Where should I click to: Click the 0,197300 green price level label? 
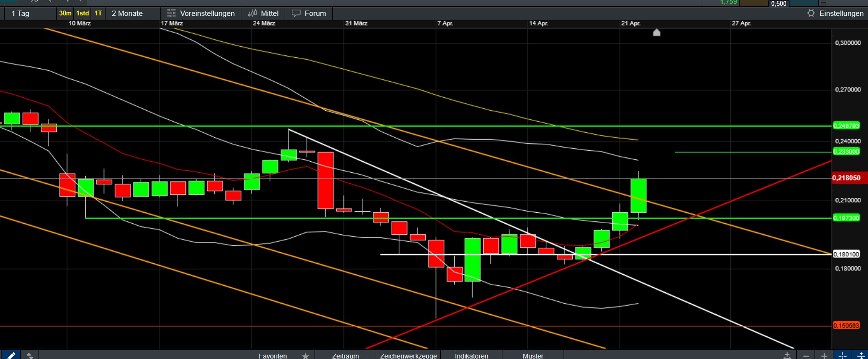coord(846,218)
